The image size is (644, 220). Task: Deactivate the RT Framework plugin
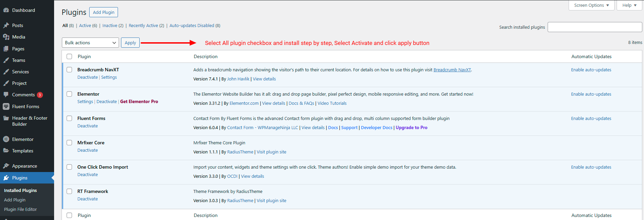pyautogui.click(x=88, y=199)
